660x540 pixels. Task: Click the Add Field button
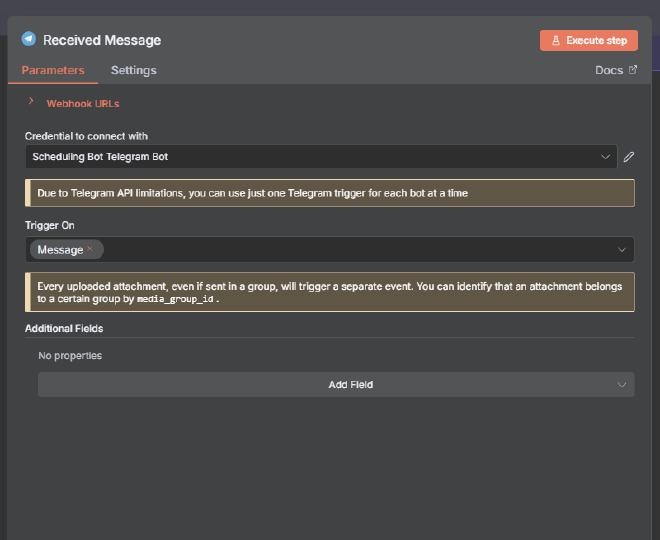pyautogui.click(x=335, y=385)
